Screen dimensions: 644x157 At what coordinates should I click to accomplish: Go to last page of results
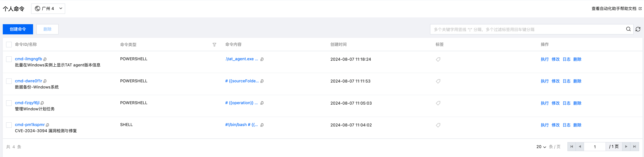coord(634,146)
